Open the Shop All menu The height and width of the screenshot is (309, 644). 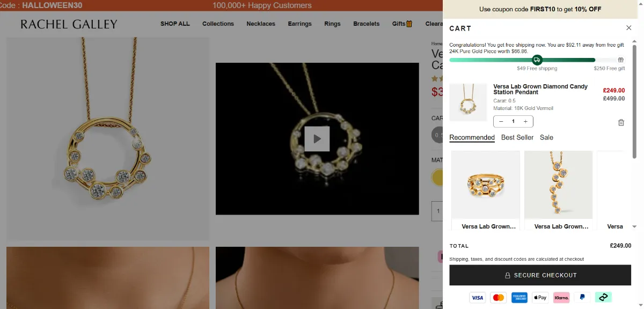[175, 24]
